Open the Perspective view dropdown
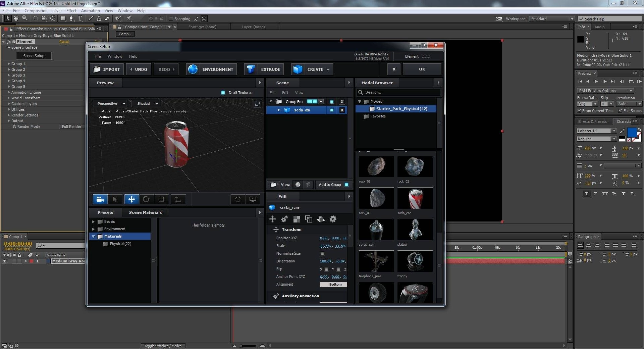The width and height of the screenshot is (644, 349). tap(110, 104)
